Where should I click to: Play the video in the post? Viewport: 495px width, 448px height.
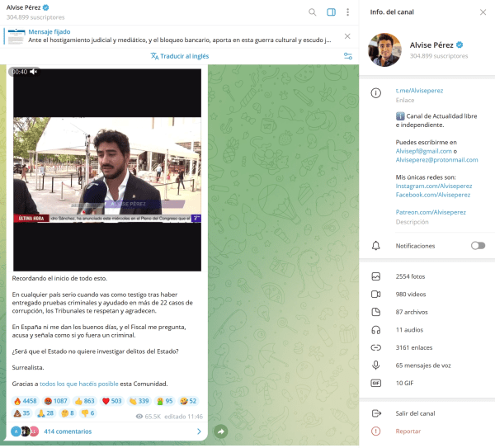pos(106,169)
